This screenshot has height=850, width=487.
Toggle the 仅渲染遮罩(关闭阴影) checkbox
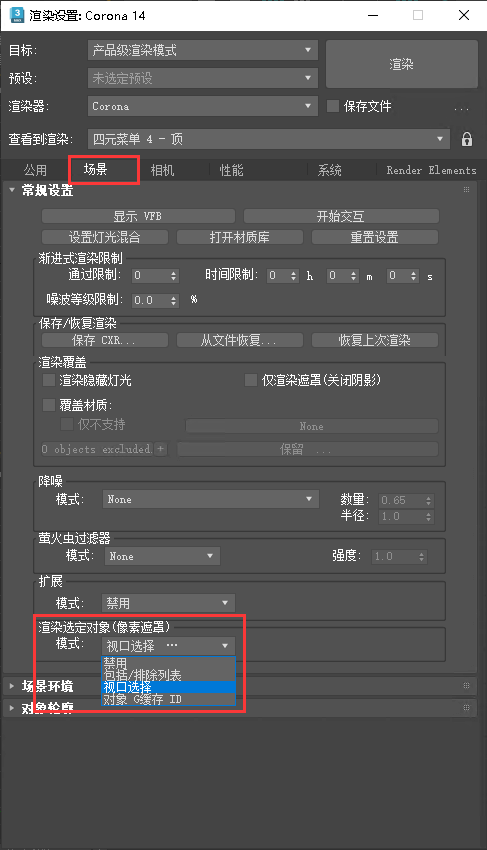tap(251, 379)
